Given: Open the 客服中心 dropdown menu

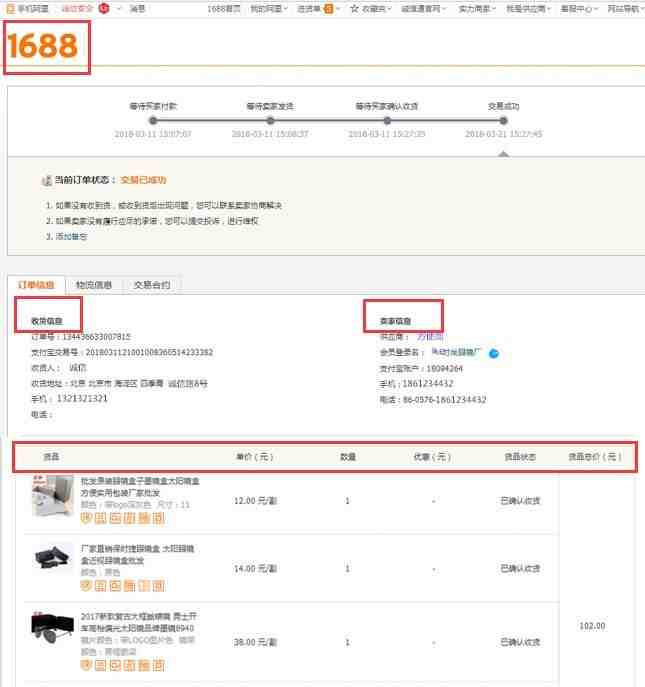Looking at the screenshot, I should point(579,9).
